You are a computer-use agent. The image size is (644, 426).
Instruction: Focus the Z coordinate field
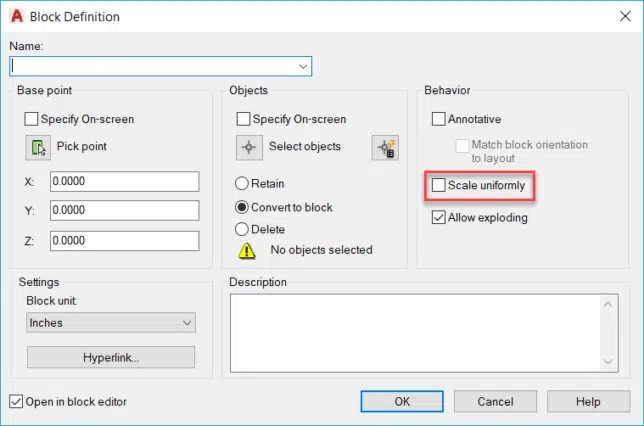125,241
